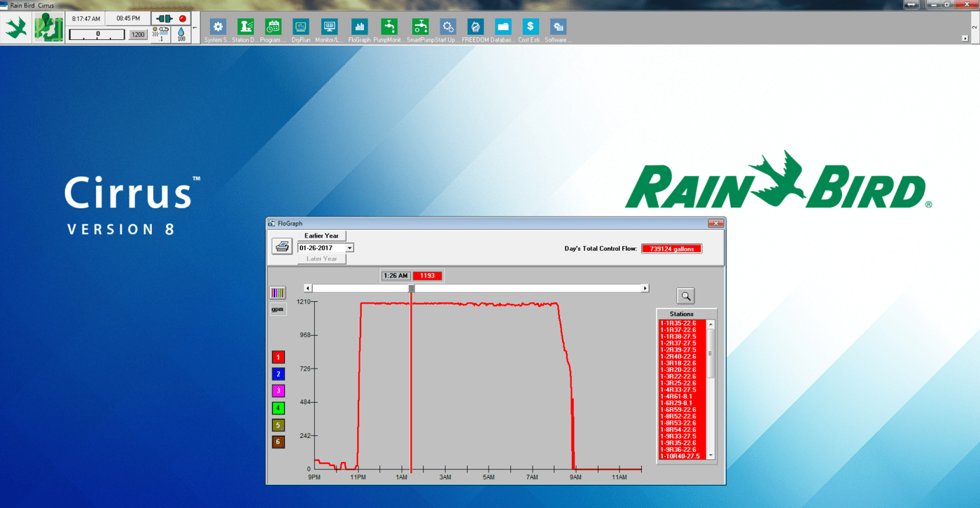Select station 1-6R29-8.1

click(x=682, y=403)
